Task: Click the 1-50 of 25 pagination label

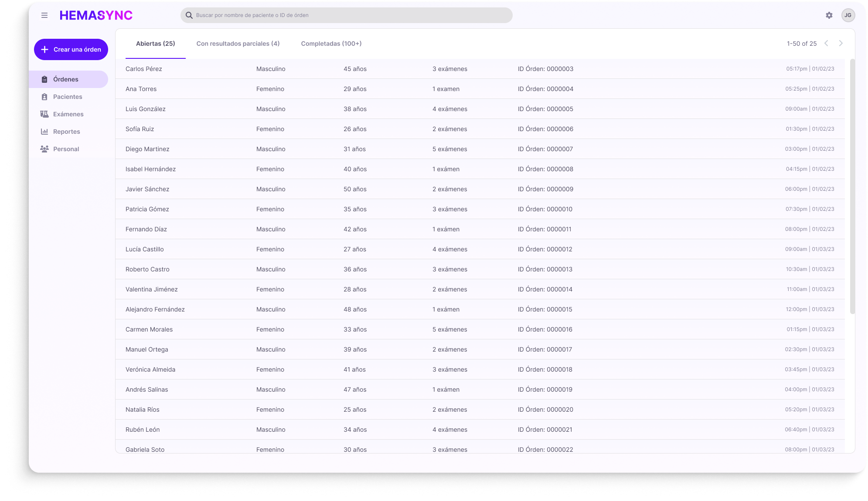Action: coord(802,44)
